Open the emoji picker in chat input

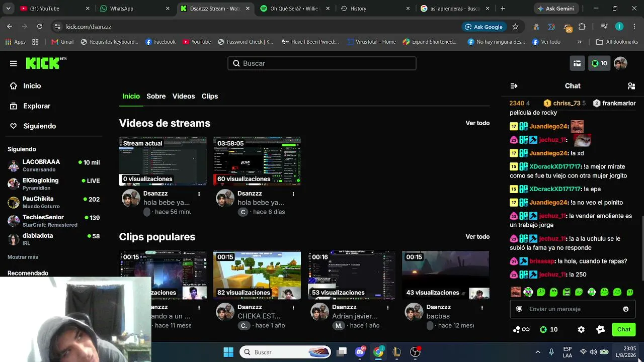pos(626,309)
